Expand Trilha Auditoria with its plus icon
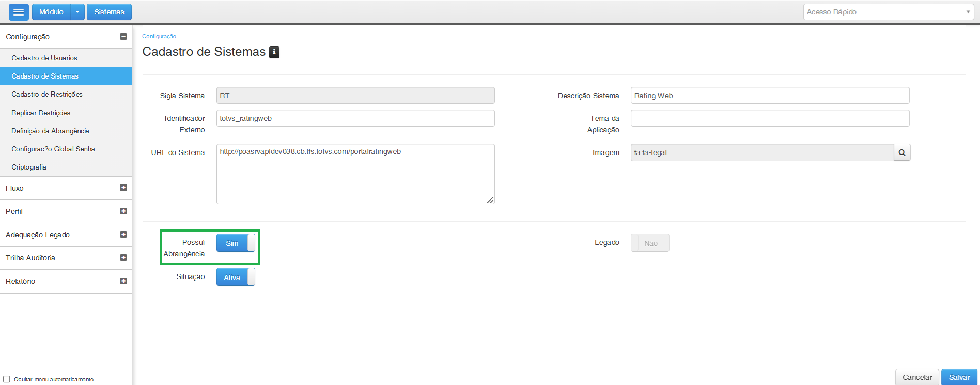The height and width of the screenshot is (385, 980). coord(123,257)
